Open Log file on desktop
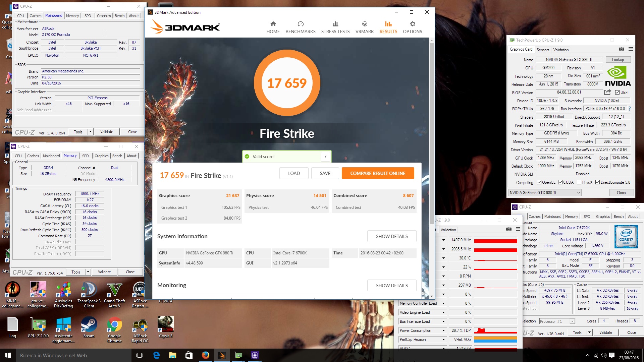Image resolution: width=644 pixels, height=362 pixels. pyautogui.click(x=12, y=327)
